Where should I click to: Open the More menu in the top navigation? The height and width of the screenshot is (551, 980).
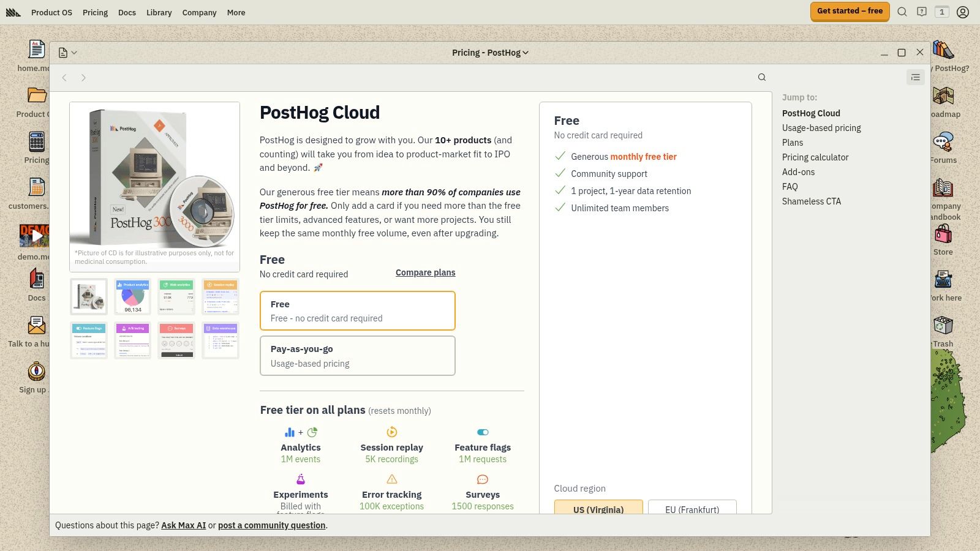tap(236, 12)
